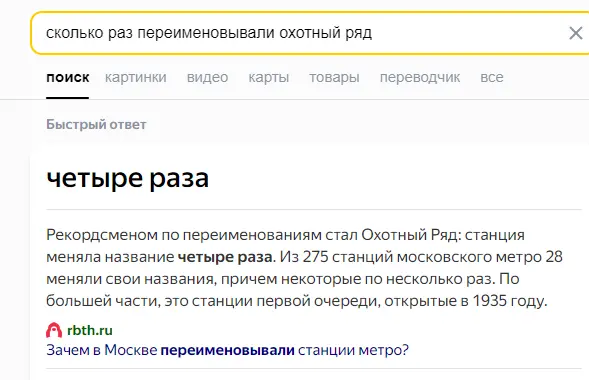The width and height of the screenshot is (589, 380).
Task: Switch to the картинки tab
Action: coord(136,77)
